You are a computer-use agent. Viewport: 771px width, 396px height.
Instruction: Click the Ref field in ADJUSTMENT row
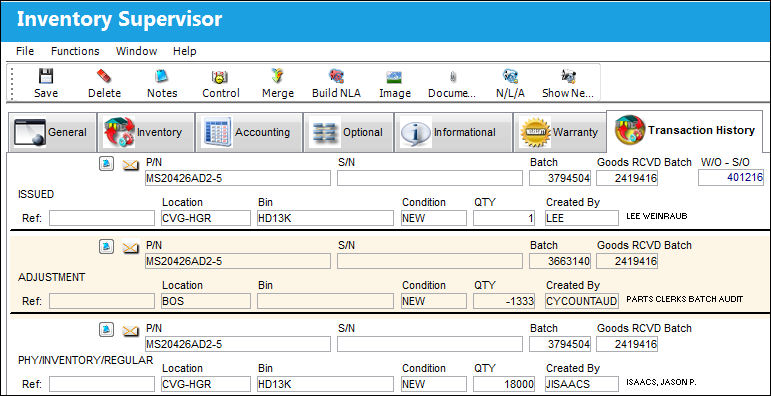click(102, 301)
